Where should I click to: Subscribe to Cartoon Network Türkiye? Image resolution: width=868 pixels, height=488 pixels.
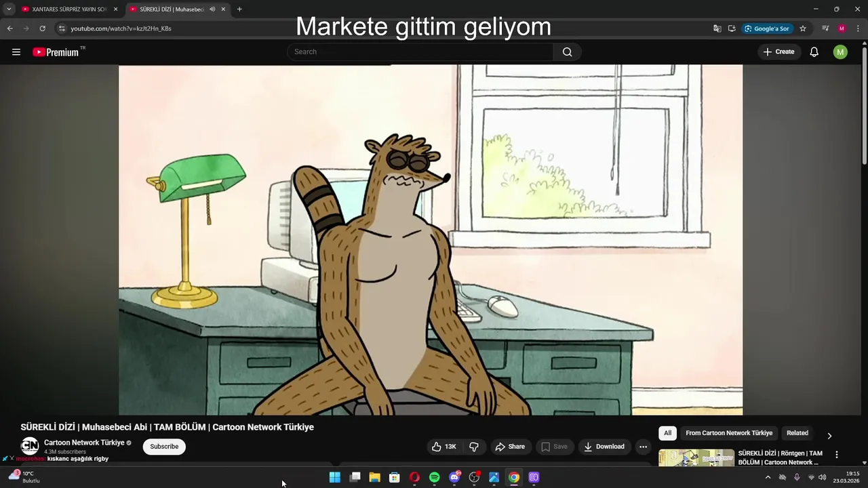click(x=164, y=447)
